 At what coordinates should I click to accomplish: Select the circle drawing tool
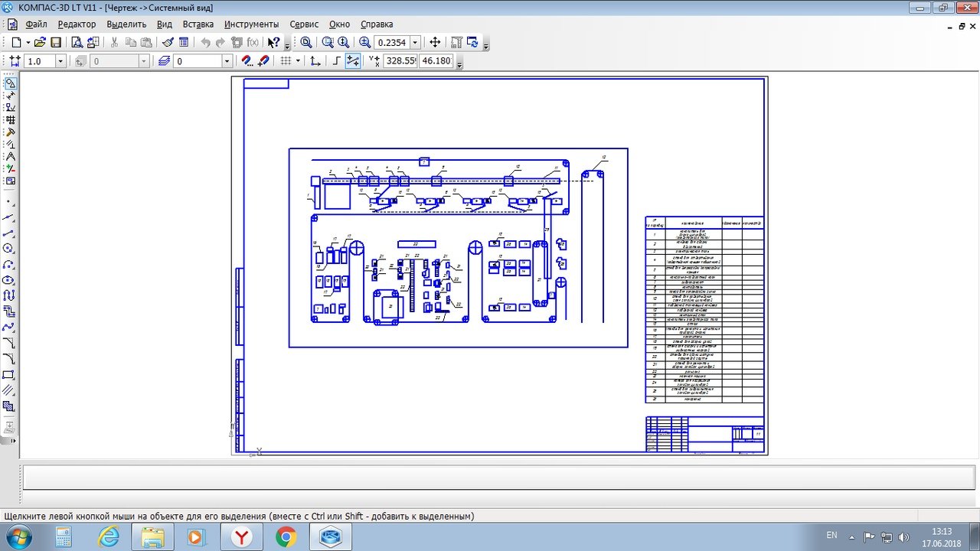9,248
